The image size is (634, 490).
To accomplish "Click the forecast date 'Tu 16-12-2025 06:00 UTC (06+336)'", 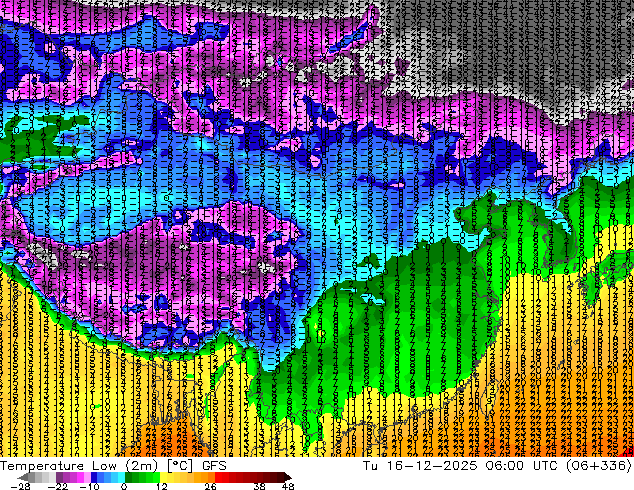I will coord(497,466).
